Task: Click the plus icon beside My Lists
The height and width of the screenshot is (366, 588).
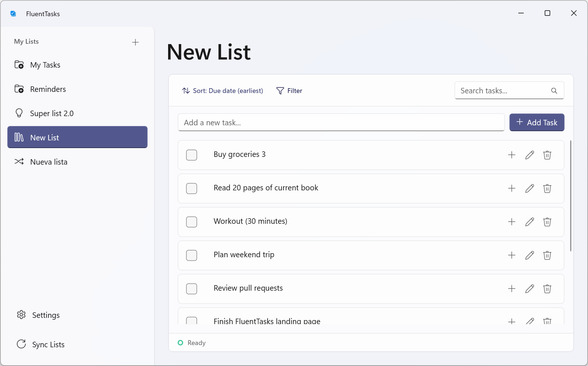Action: (x=135, y=42)
